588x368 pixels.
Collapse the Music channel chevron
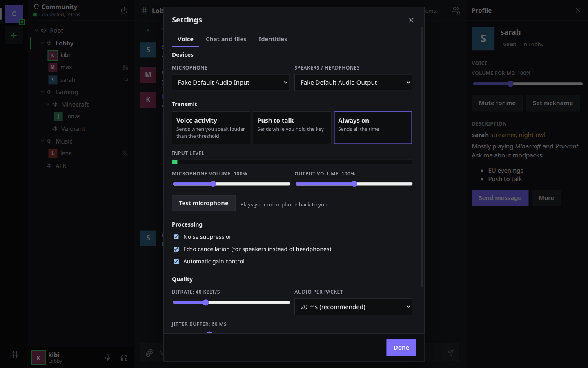[42, 141]
